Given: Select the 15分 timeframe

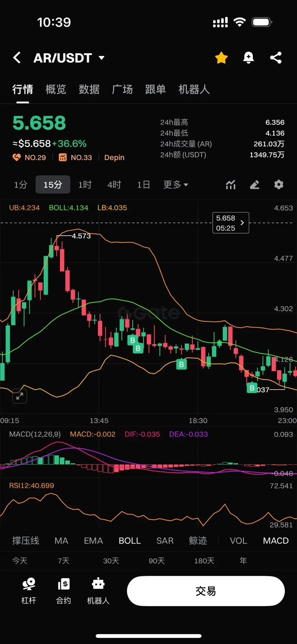Looking at the screenshot, I should click(53, 185).
